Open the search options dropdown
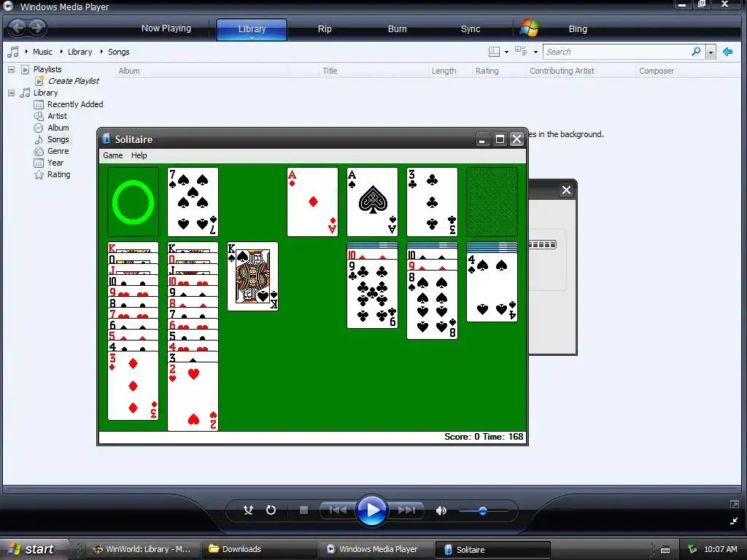 coord(711,52)
